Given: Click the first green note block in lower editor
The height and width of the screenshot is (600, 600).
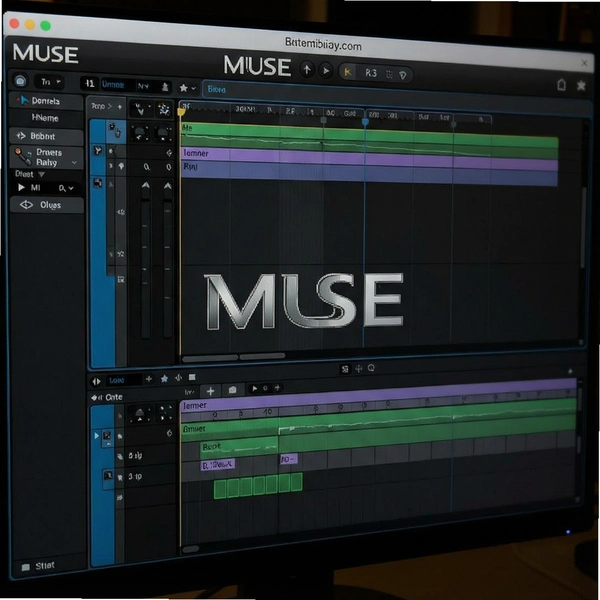Looking at the screenshot, I should (220, 489).
